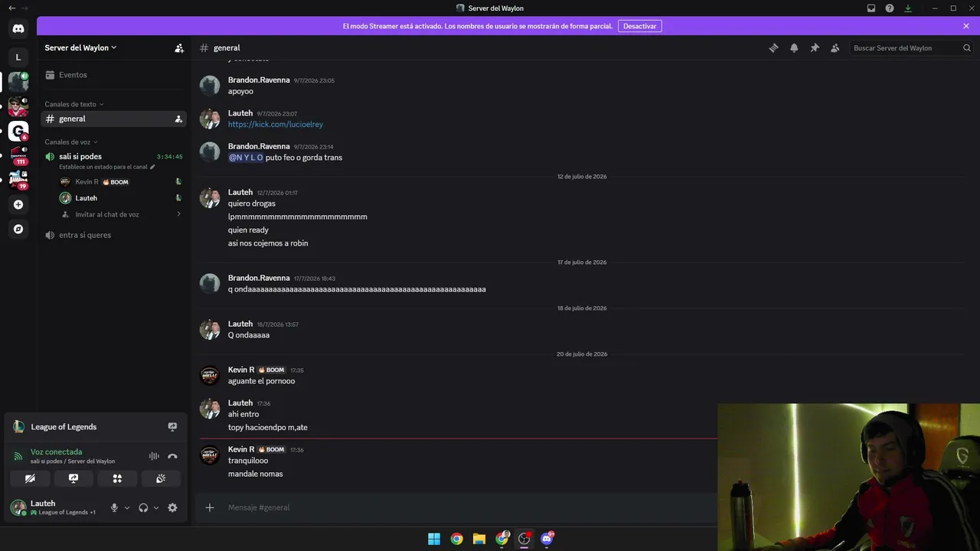Open the inbox icon in the title bar
980x551 pixels.
tap(871, 8)
